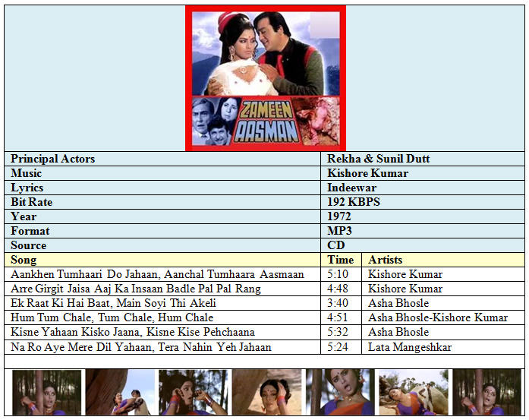Click the duration '4:51'

click(338, 317)
